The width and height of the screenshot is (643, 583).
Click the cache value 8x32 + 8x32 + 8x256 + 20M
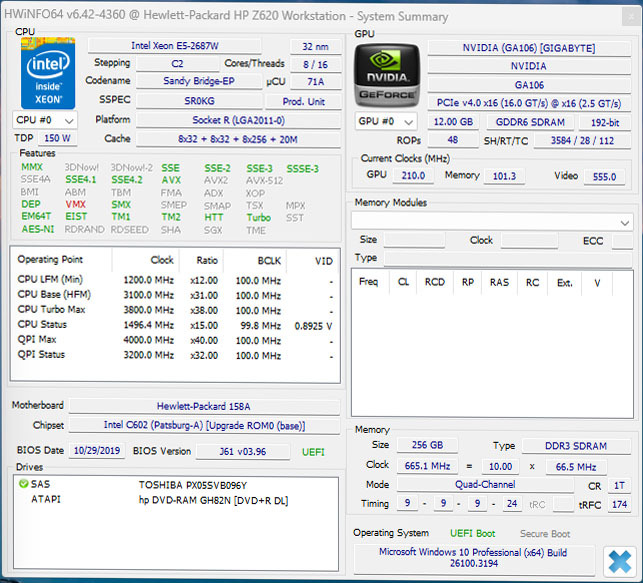click(x=238, y=139)
